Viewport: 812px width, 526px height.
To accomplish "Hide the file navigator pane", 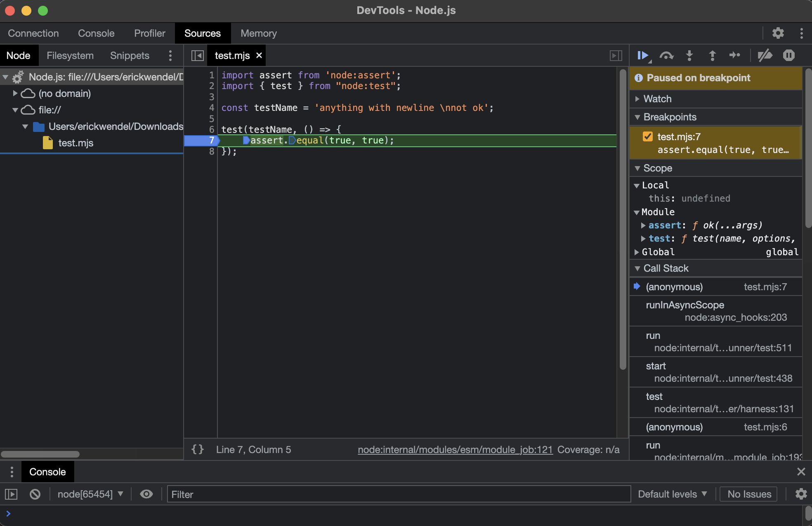I will point(198,55).
